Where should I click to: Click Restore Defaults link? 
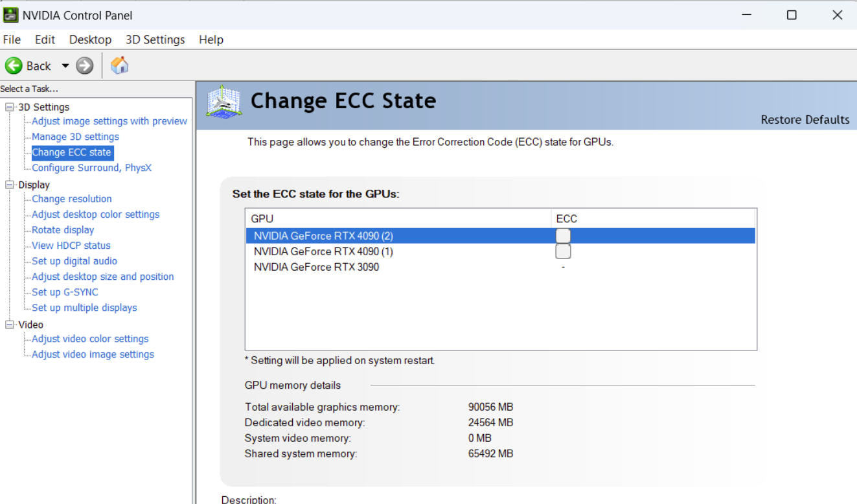click(805, 120)
